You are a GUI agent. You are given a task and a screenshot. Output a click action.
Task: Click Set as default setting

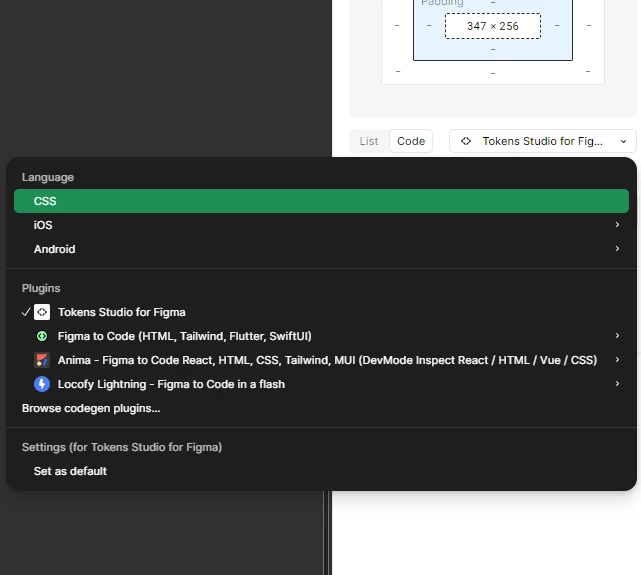(x=321, y=471)
